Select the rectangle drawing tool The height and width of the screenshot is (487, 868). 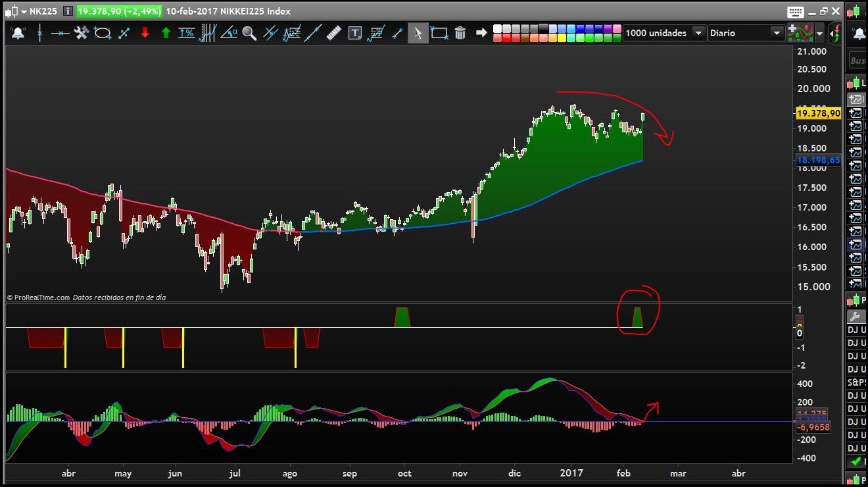[439, 33]
